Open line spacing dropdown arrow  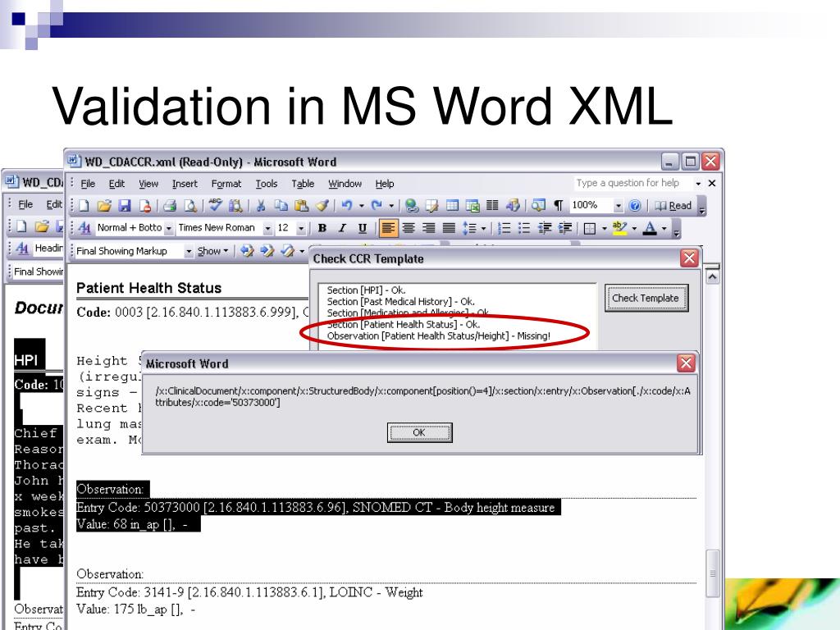(x=483, y=229)
